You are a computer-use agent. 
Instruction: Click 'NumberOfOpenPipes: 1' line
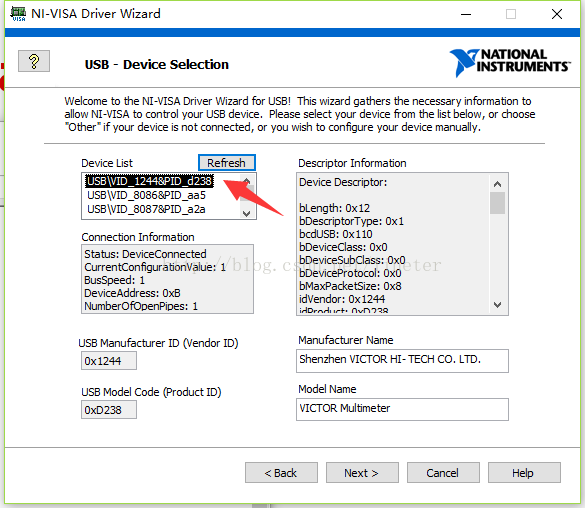pos(141,306)
